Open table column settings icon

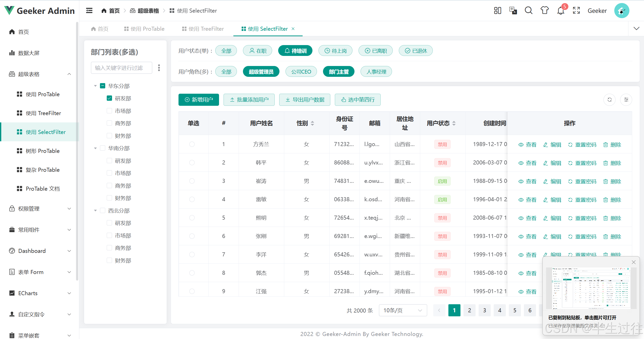coord(626,100)
